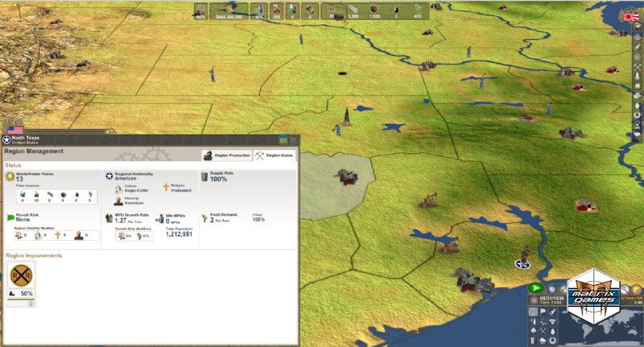The image size is (644, 347).
Task: Click the railroad 50% progress bar
Action: point(21,299)
